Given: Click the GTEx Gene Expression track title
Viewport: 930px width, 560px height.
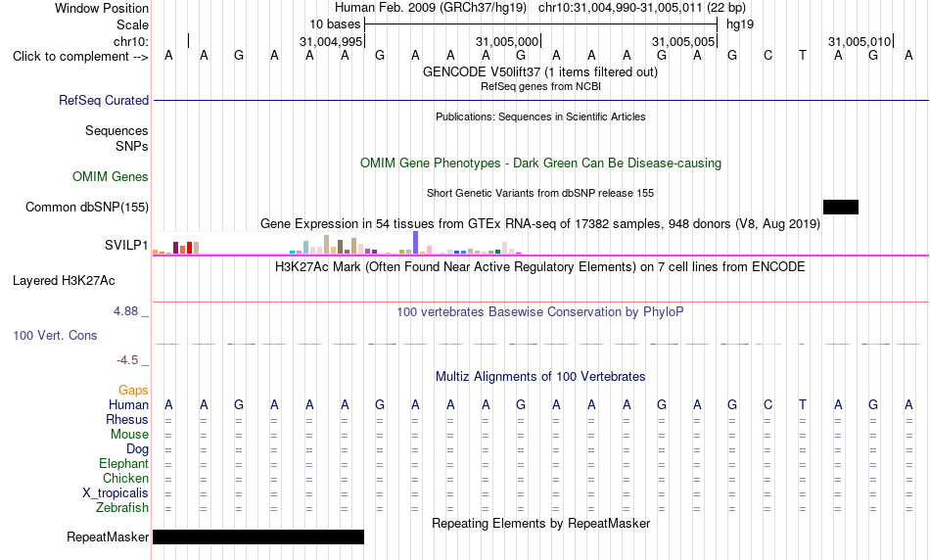Looking at the screenshot, I should point(540,223).
